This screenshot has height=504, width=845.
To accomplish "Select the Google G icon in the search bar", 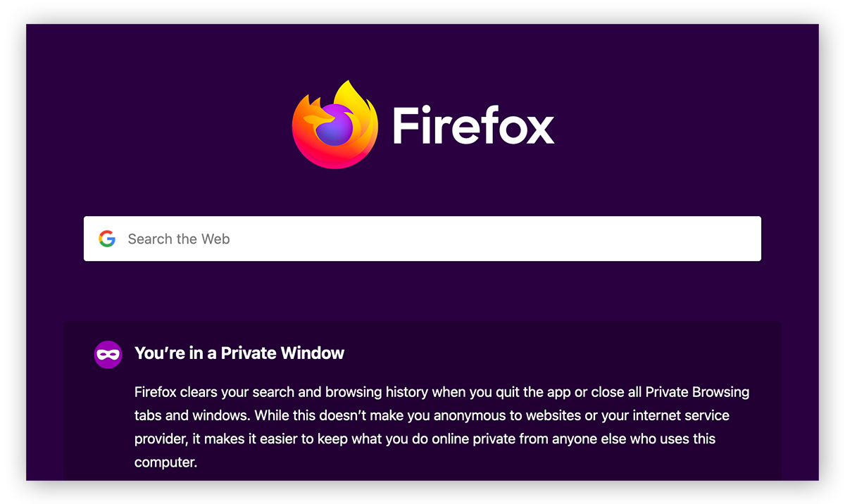I will [x=108, y=239].
